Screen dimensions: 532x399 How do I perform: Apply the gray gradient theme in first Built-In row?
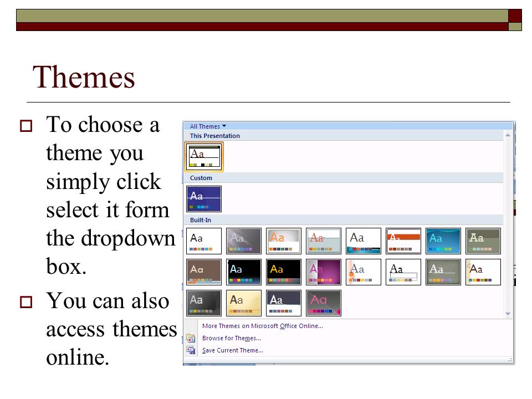tap(244, 241)
